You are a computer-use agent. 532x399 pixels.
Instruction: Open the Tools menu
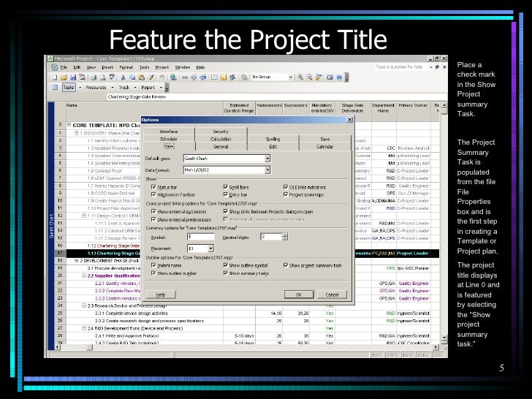[144, 67]
